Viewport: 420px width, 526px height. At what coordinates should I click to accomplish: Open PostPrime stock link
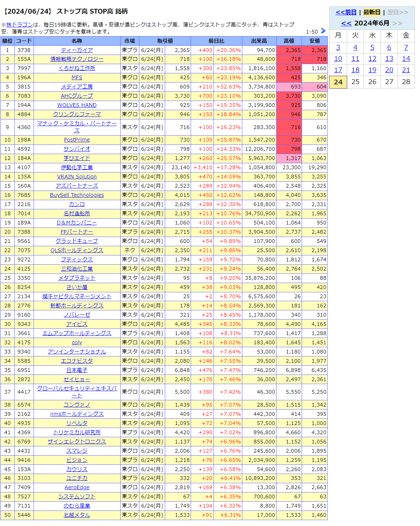point(77,140)
